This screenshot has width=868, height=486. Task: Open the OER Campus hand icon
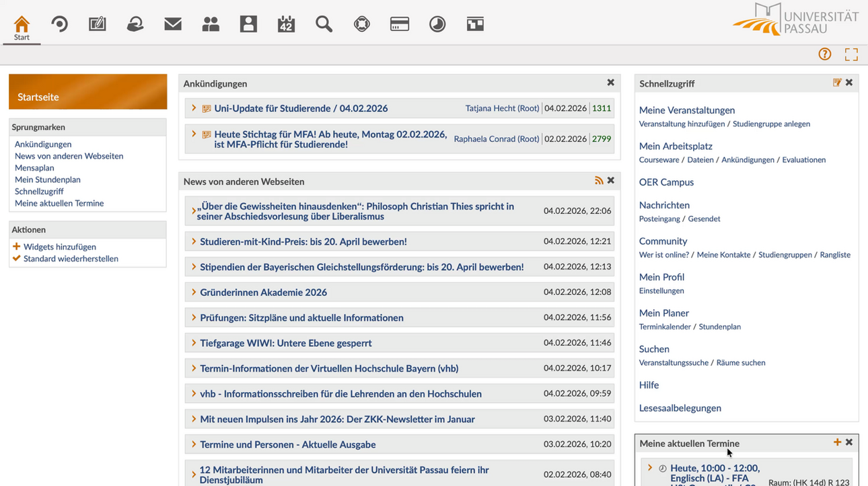(x=135, y=24)
